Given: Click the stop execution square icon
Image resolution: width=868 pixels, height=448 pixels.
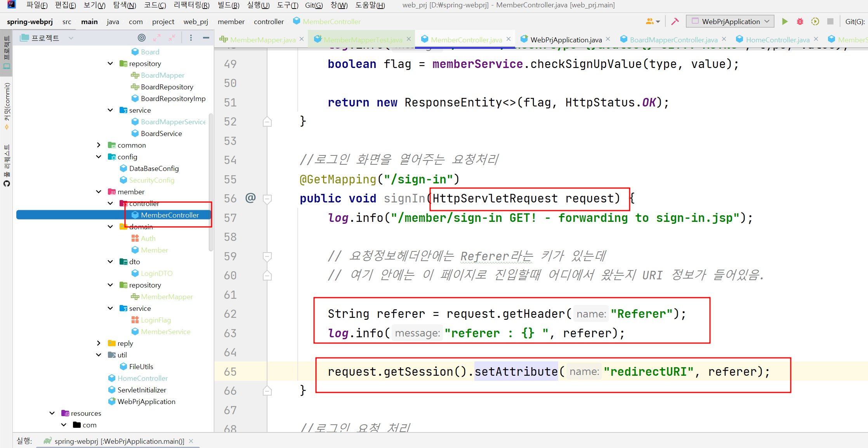Looking at the screenshot, I should [830, 21].
